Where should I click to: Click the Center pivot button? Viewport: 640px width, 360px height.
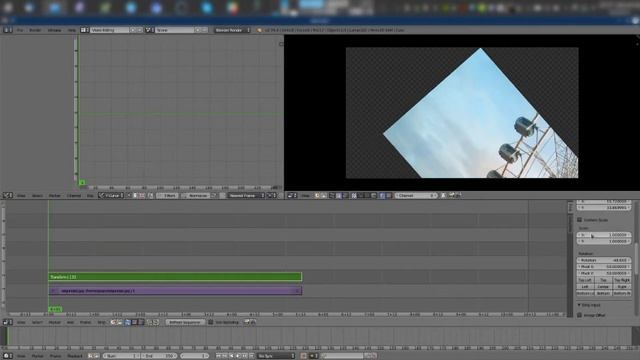click(x=603, y=287)
